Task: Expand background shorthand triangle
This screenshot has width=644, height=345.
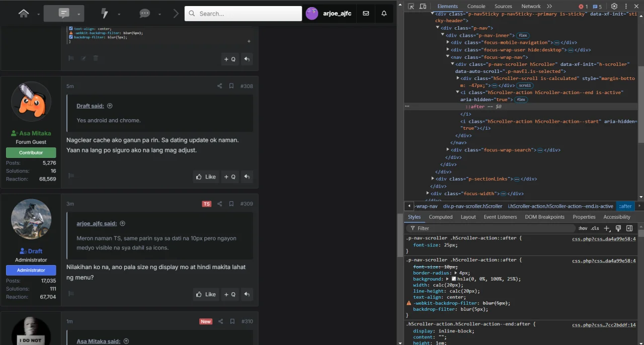Action: point(447,279)
